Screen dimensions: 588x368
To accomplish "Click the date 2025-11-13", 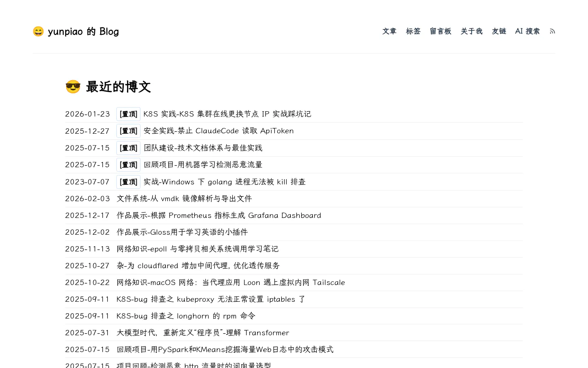I will 88,249.
